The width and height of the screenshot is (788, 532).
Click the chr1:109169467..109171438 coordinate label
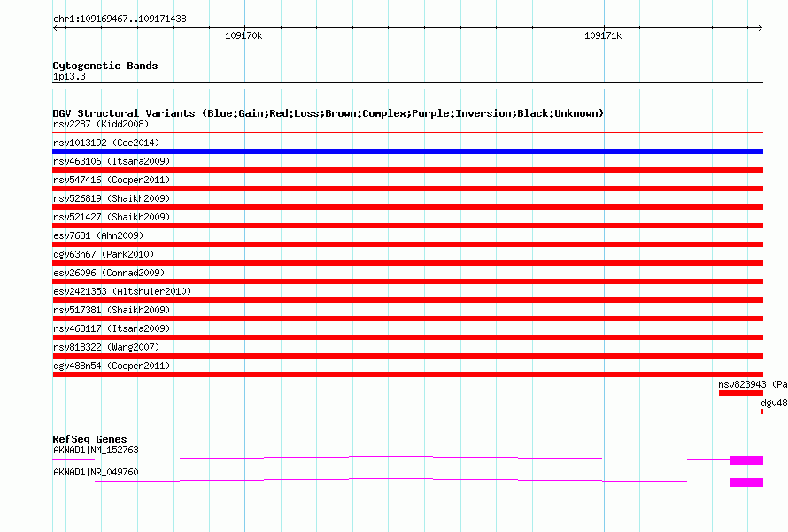(120, 19)
